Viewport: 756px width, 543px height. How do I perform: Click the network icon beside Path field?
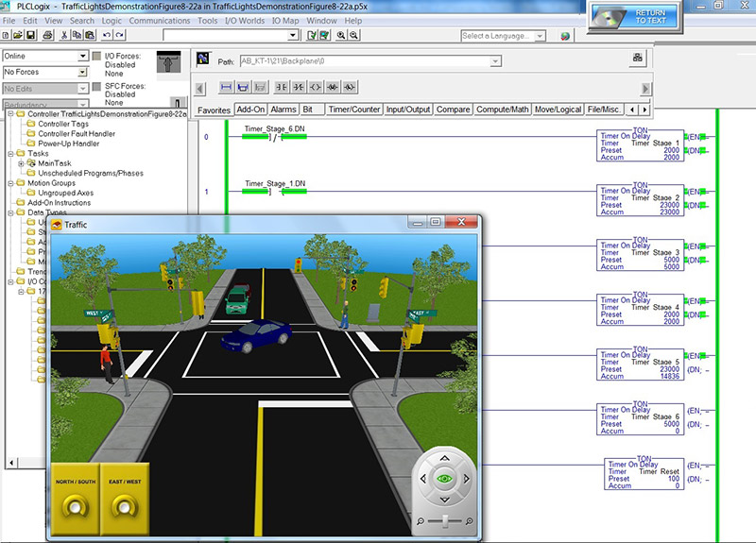tap(638, 59)
